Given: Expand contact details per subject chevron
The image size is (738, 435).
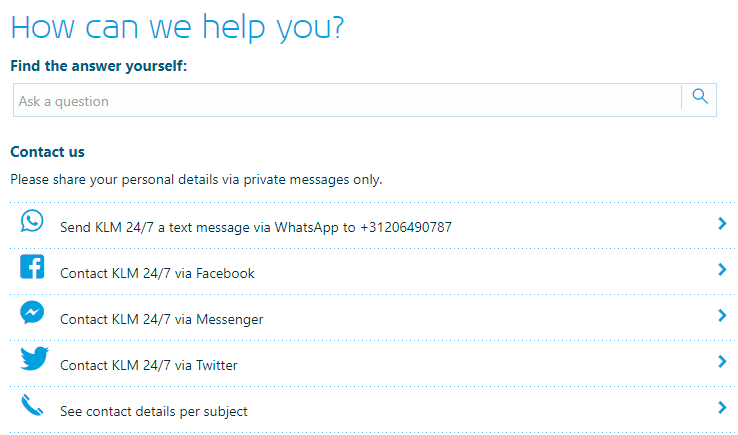Looking at the screenshot, I should pyautogui.click(x=722, y=408).
